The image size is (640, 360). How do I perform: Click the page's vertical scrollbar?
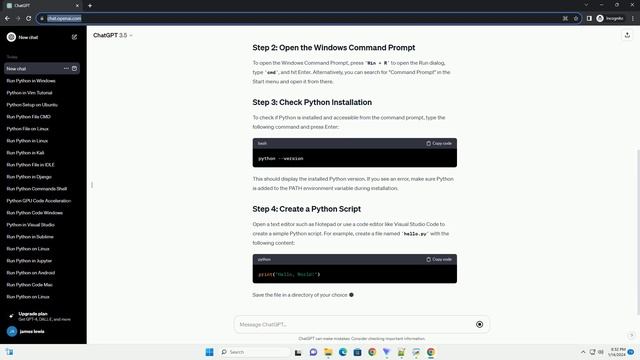click(638, 232)
